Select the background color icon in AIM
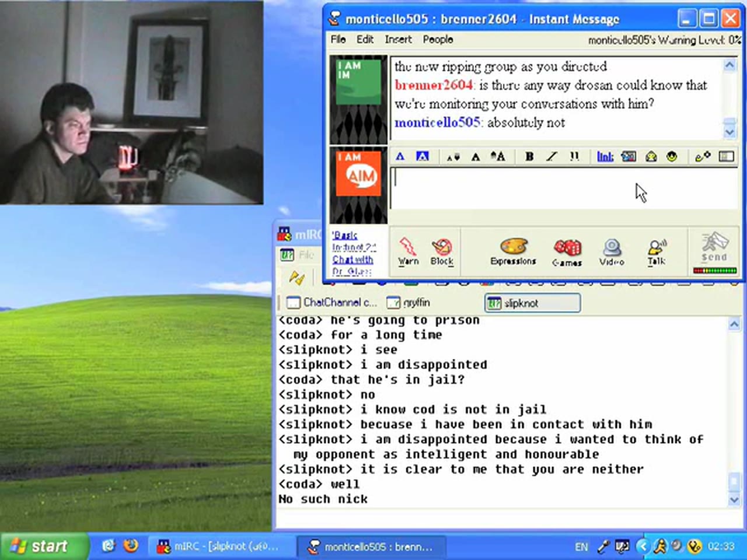This screenshot has height=560, width=747. pos(422,156)
